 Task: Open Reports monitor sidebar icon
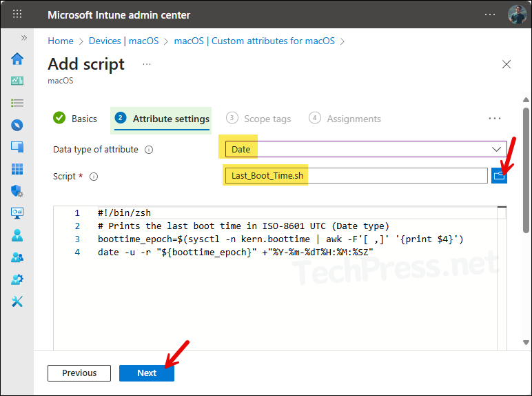coord(17,213)
